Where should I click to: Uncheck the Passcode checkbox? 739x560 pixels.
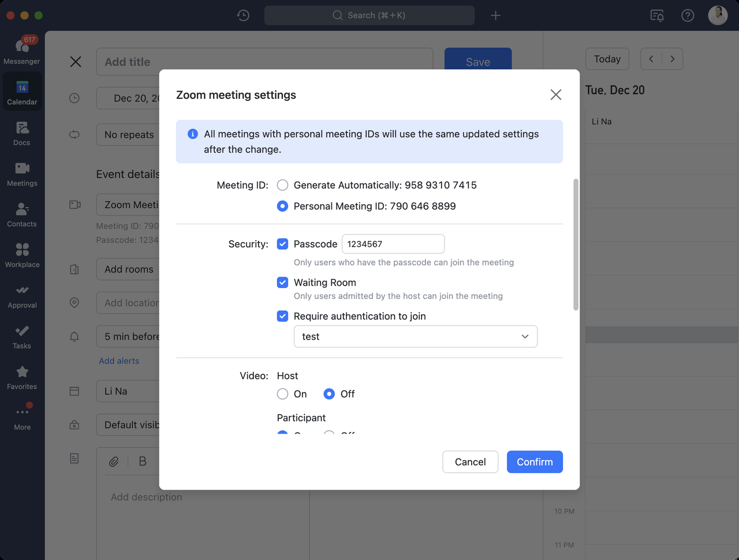tap(282, 244)
